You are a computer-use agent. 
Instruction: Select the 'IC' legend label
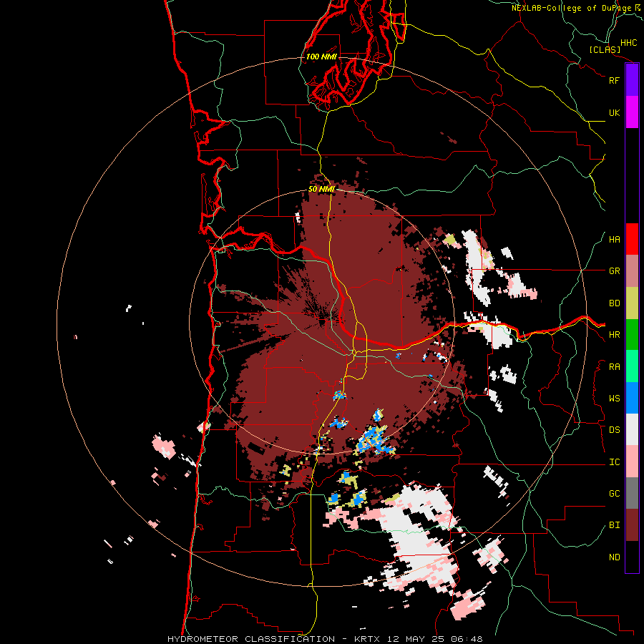click(x=614, y=462)
